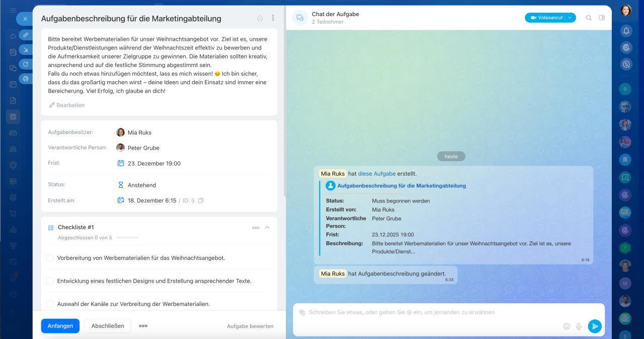Toggle the chat sidebar panel icon
Screen dimensions: 644x339
click(602, 18)
